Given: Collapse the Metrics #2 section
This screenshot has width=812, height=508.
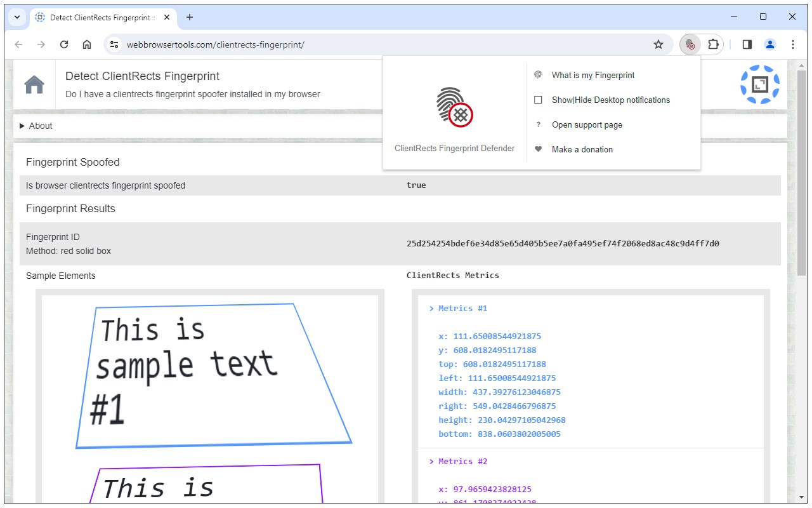Looking at the screenshot, I should (x=459, y=462).
